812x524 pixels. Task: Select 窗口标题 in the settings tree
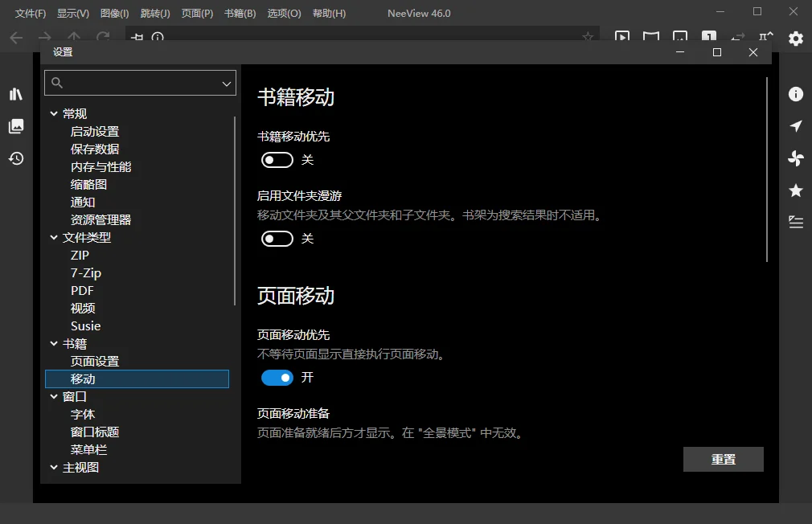(95, 432)
